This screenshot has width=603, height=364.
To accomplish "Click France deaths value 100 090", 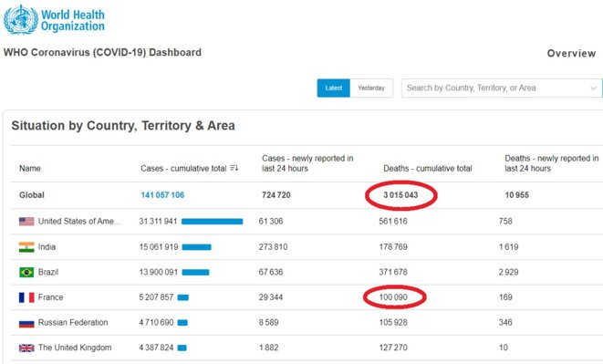I will [x=393, y=297].
